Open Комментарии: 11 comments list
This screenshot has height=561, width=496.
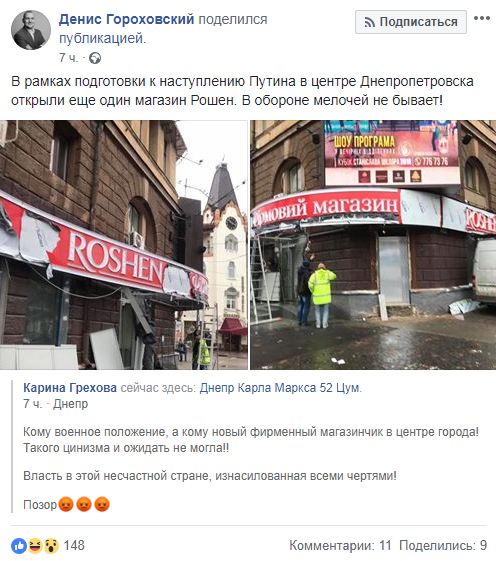(340, 546)
